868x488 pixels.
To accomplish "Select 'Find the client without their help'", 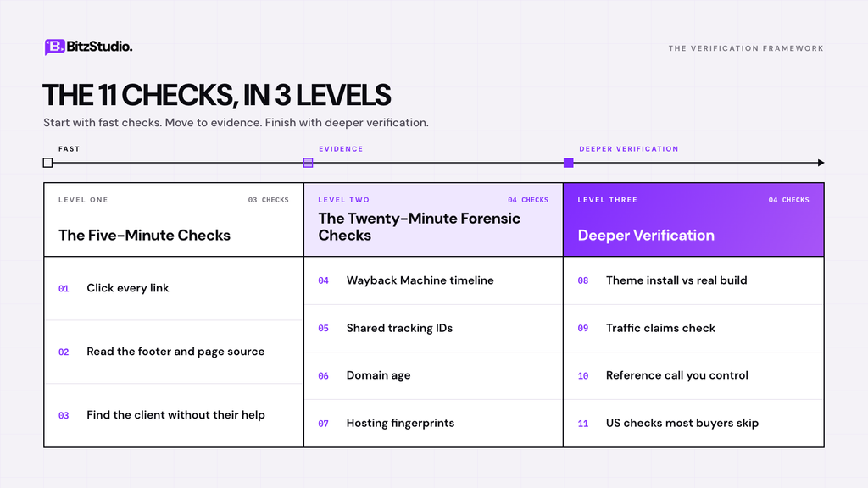I will 174,415.
